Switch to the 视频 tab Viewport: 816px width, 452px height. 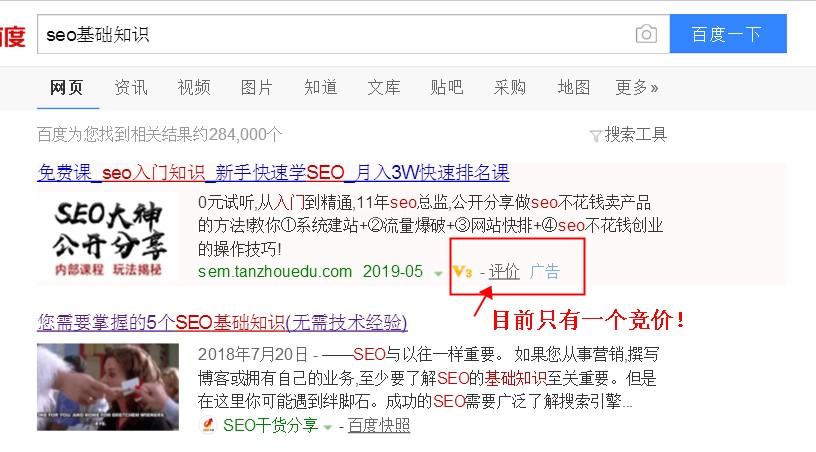click(194, 87)
